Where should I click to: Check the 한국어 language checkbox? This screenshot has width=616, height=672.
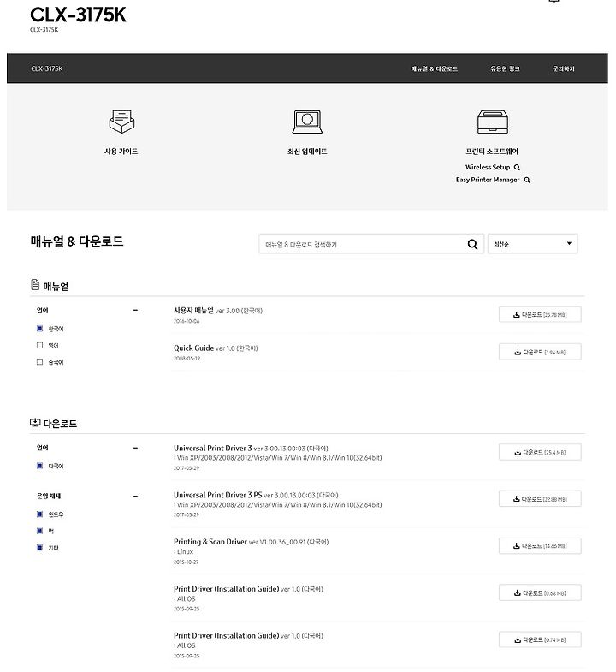[x=40, y=329]
